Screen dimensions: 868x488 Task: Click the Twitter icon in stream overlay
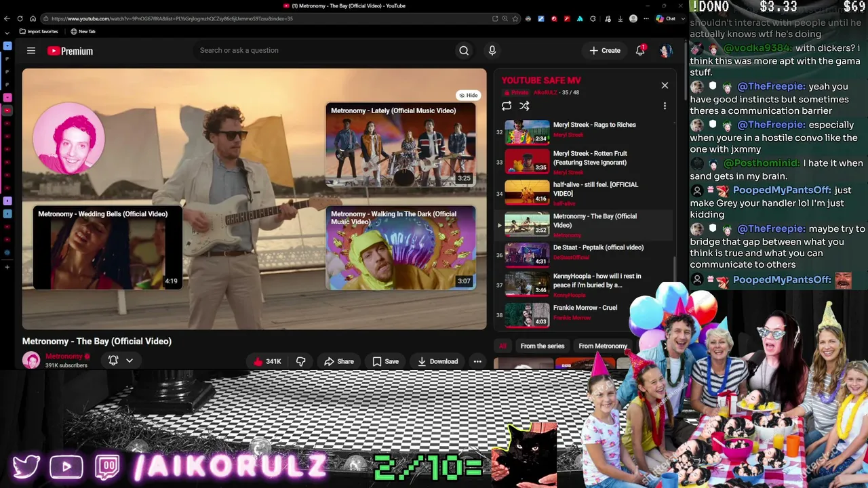point(26,467)
